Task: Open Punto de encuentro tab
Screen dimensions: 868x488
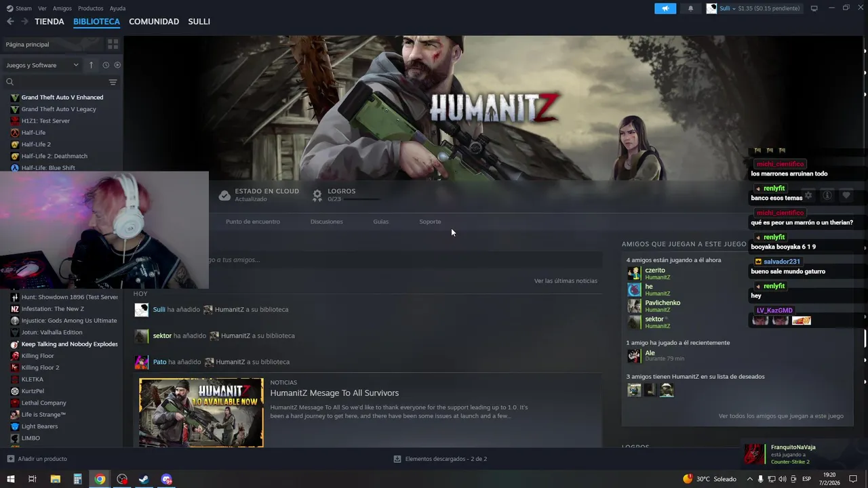Action: tap(253, 222)
